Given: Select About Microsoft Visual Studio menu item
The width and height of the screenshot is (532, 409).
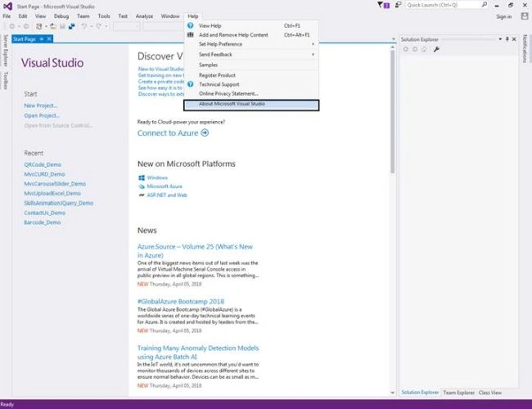Looking at the screenshot, I should point(251,106).
